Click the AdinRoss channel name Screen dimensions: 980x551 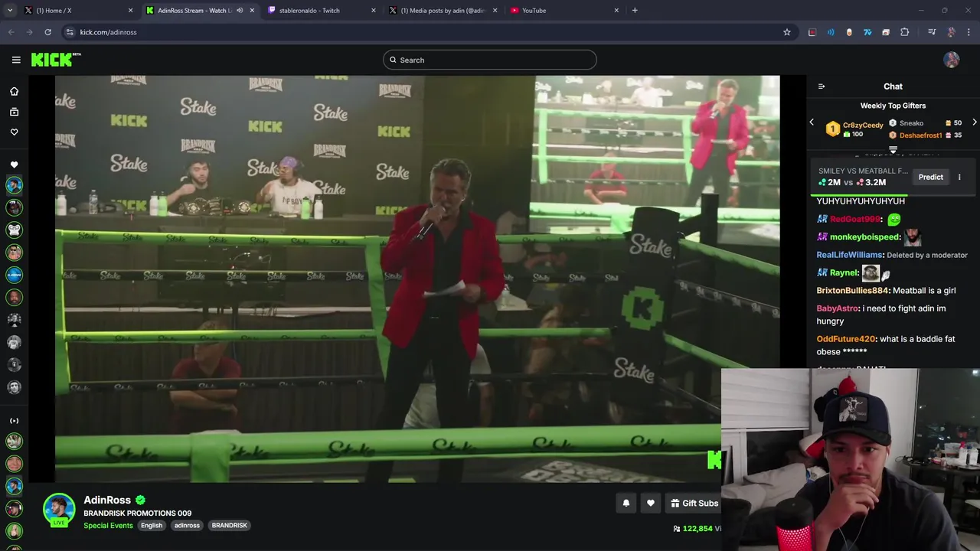tap(107, 500)
